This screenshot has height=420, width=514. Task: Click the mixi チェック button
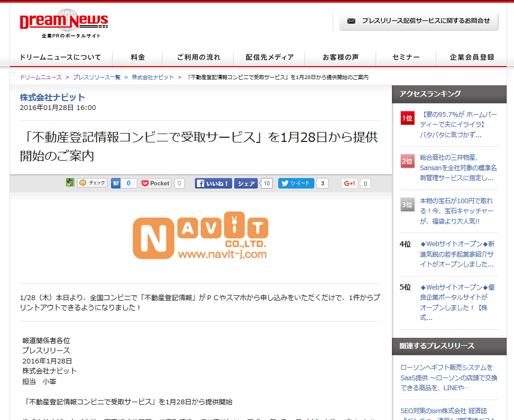(x=92, y=183)
